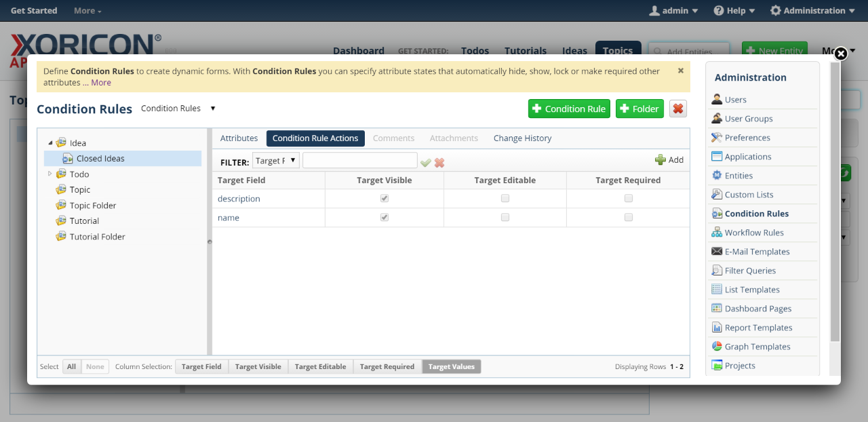The width and height of the screenshot is (868, 422).
Task: Click the Users icon in Administration
Action: pos(717,100)
